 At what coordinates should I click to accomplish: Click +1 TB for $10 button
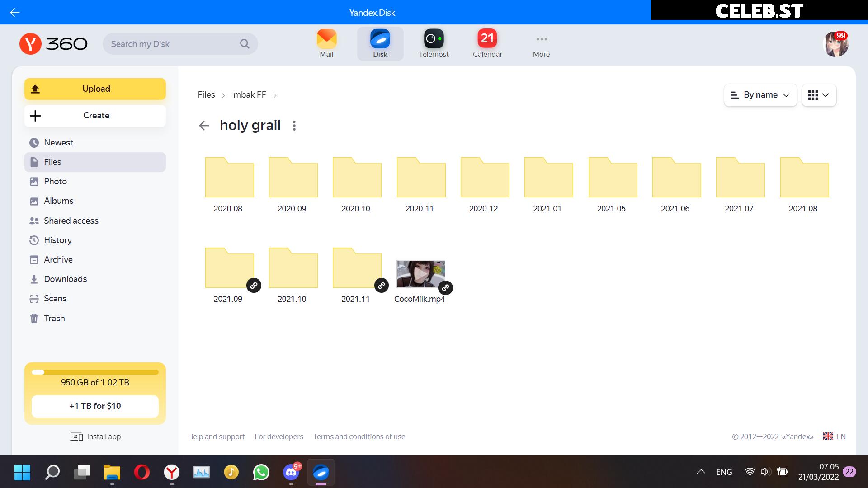(x=95, y=406)
